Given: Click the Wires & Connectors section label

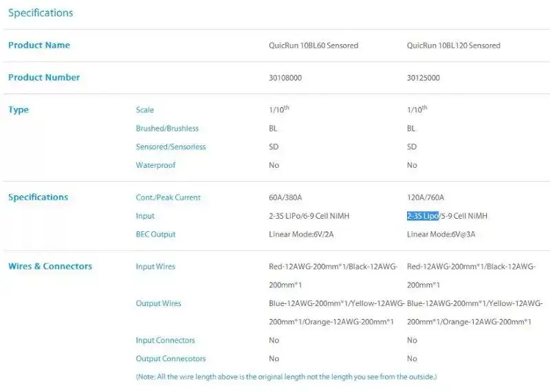Looking at the screenshot, I should point(50,266).
